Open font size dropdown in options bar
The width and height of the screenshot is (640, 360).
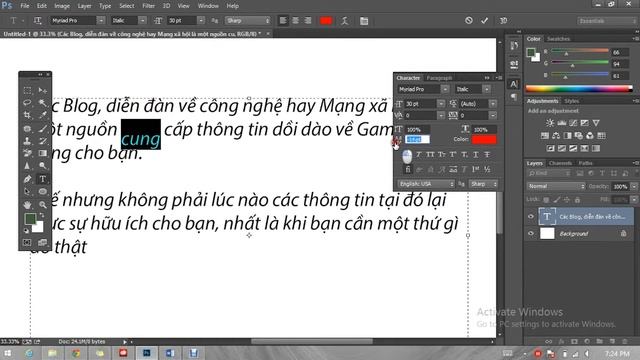200,20
